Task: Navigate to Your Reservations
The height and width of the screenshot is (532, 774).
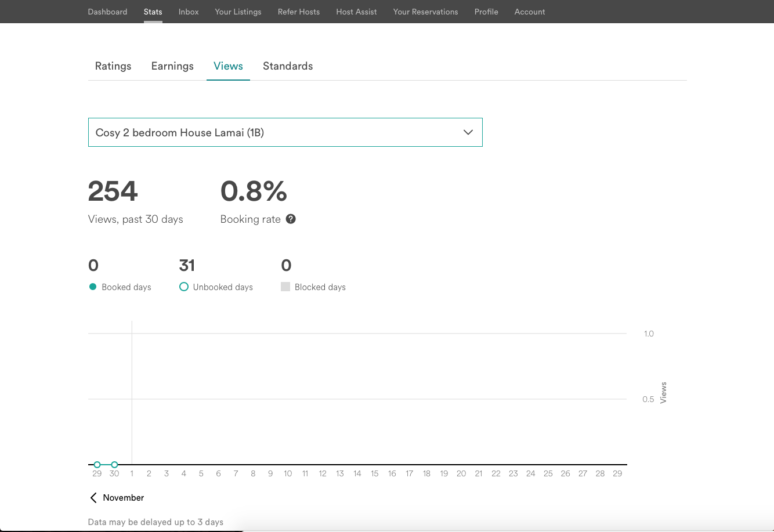Action: point(425,12)
